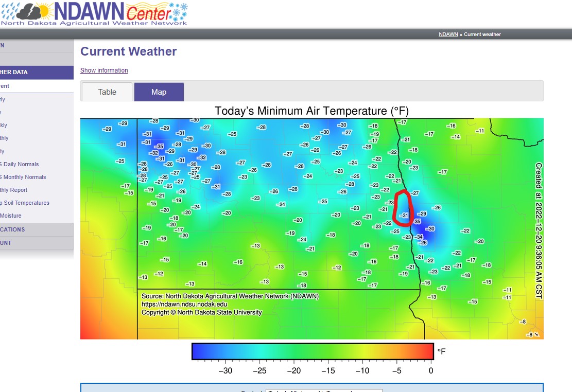Open the map variable dropdown below the legend
This screenshot has height=392, width=572.
(x=324, y=390)
